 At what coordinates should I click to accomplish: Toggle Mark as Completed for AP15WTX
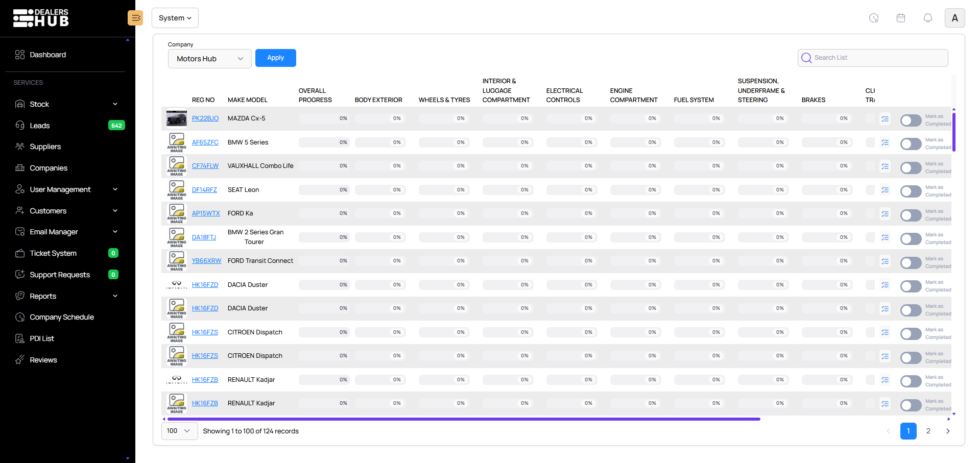click(x=911, y=215)
